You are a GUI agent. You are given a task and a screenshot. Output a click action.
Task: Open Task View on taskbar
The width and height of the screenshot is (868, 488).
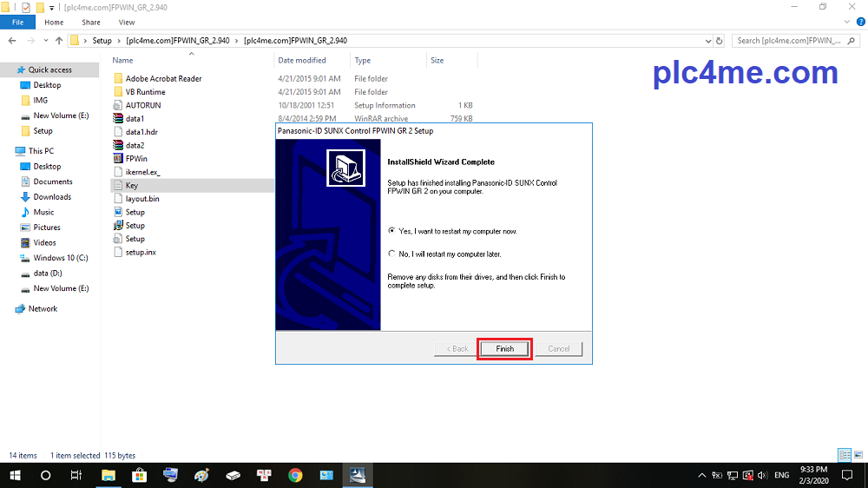pyautogui.click(x=76, y=475)
